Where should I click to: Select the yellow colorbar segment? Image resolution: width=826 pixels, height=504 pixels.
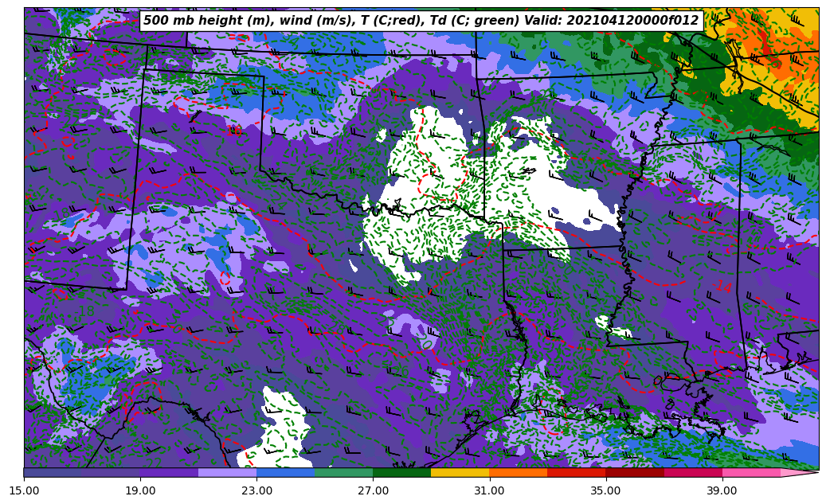[460, 473]
